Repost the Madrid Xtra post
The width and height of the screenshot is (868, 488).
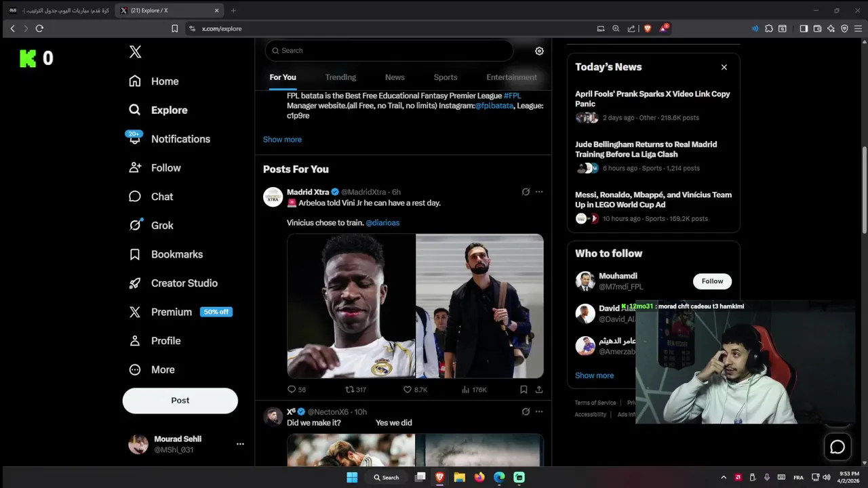click(x=355, y=390)
